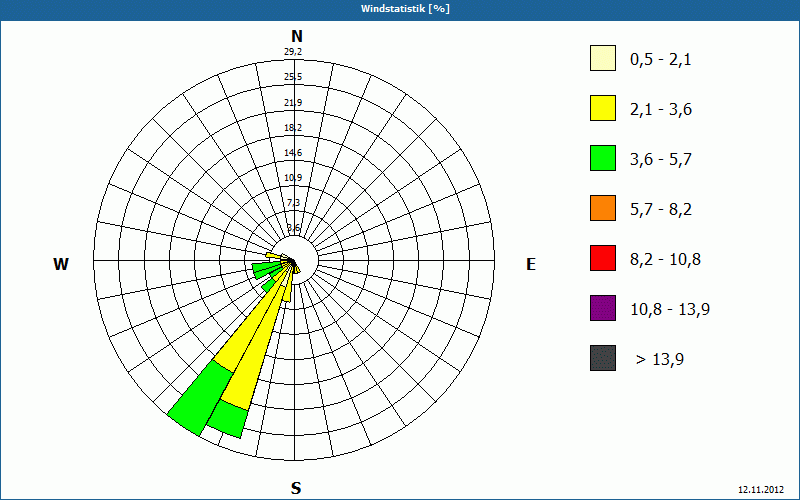Image resolution: width=800 pixels, height=500 pixels.
Task: Click the legend label 3,6 - 5,7
Action: [661, 160]
